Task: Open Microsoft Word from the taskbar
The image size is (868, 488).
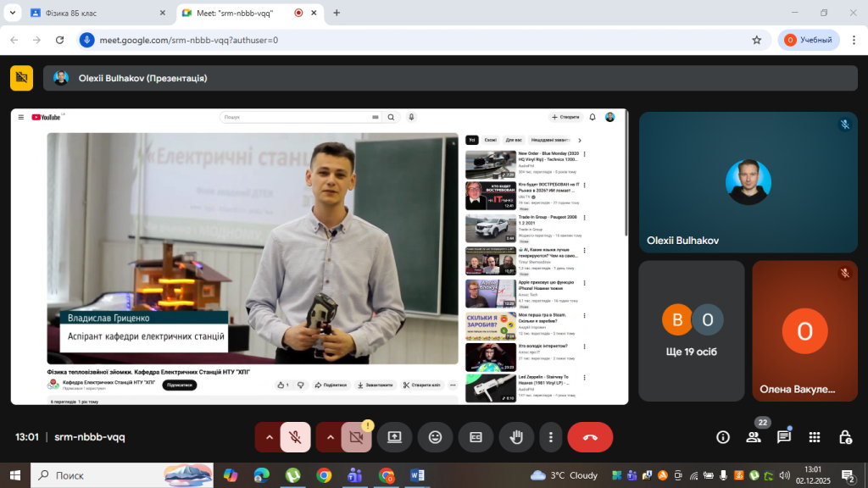Action: [x=417, y=475]
